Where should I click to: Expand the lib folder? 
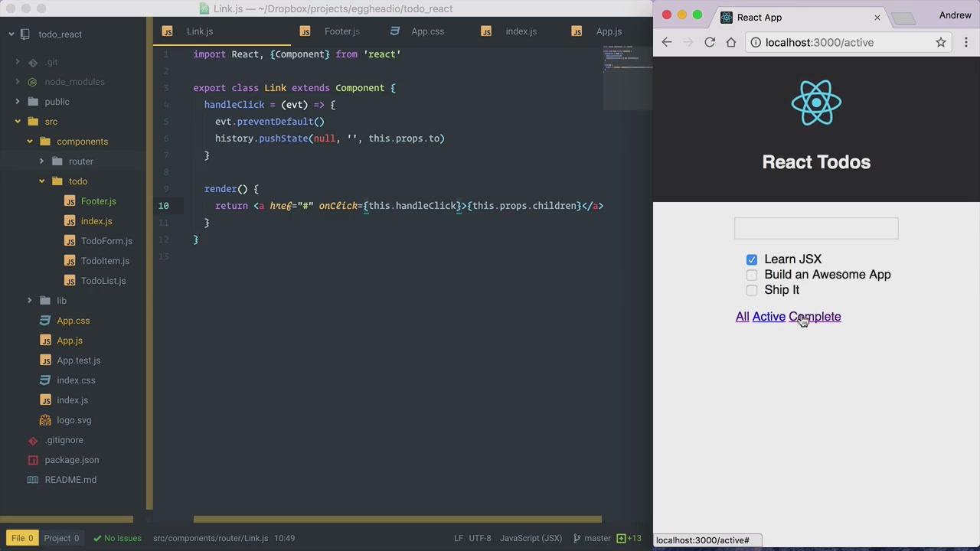point(30,301)
